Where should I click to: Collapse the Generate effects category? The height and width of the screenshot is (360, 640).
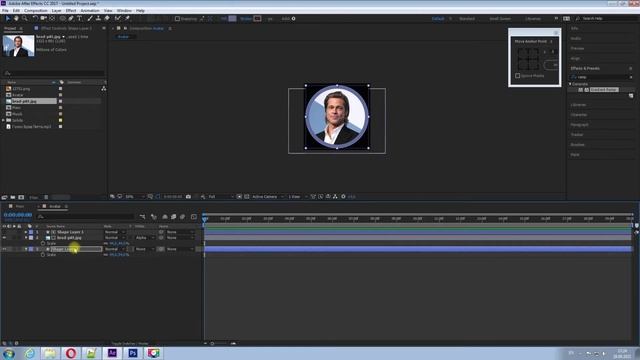coord(570,84)
